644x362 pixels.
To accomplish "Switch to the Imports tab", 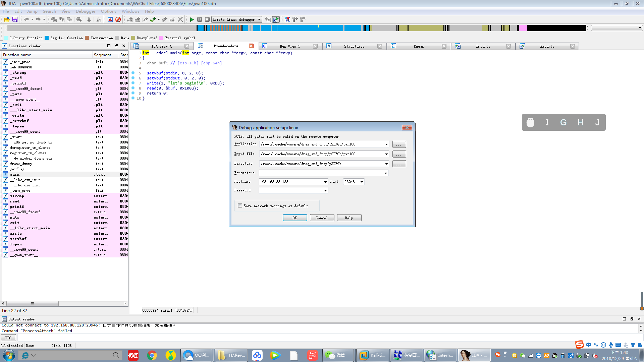I will point(483,46).
